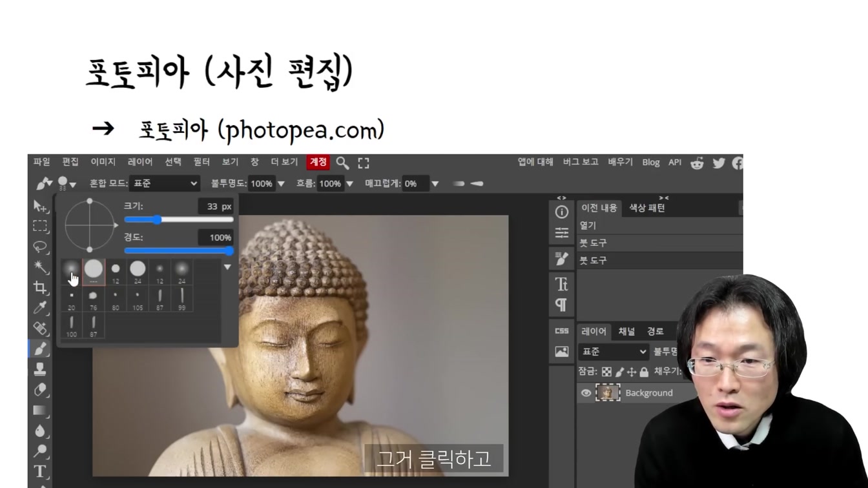Viewport: 868px width, 488px height.
Task: Click the brush hardness 경도 slider
Action: (x=178, y=251)
